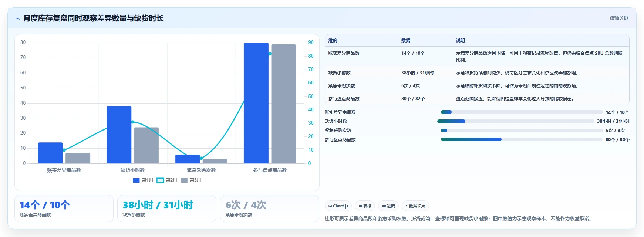Click the chart footnote starting 柱形可展示差异商品数
Image resolution: width=644 pixels, height=237 pixels.
[x=459, y=219]
